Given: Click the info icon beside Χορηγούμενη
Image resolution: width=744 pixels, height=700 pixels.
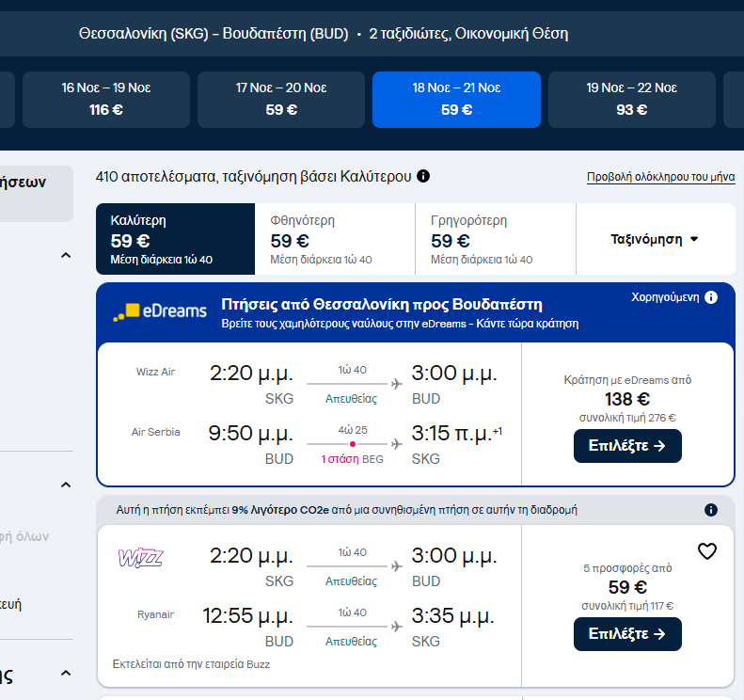Looking at the screenshot, I should coord(711,297).
